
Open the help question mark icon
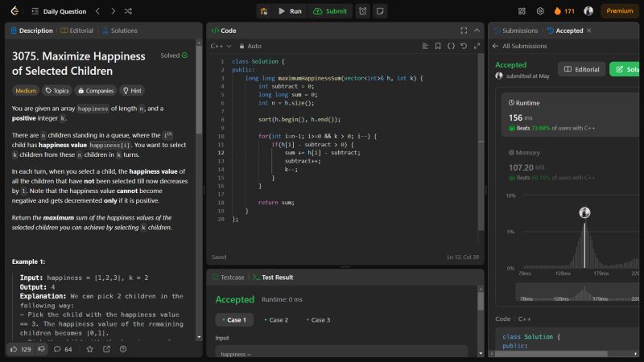pyautogui.click(x=123, y=349)
